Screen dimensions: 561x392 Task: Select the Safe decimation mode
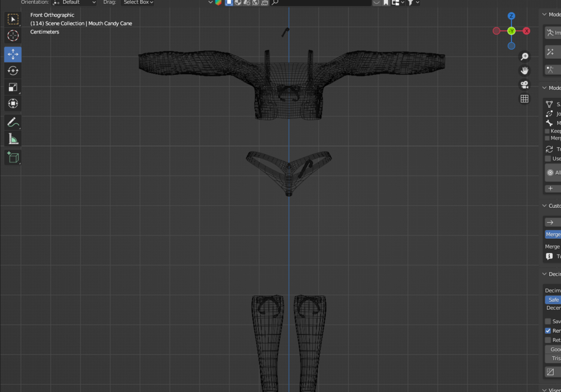[553, 300]
